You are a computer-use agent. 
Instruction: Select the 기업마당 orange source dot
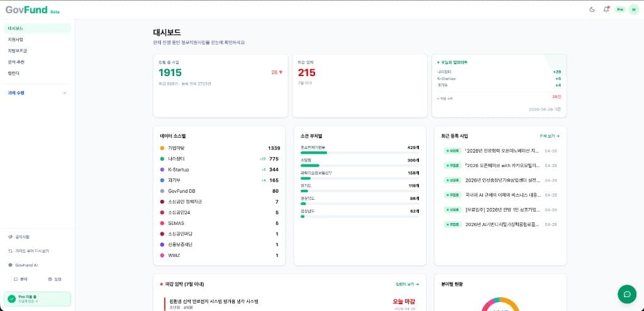(162, 148)
